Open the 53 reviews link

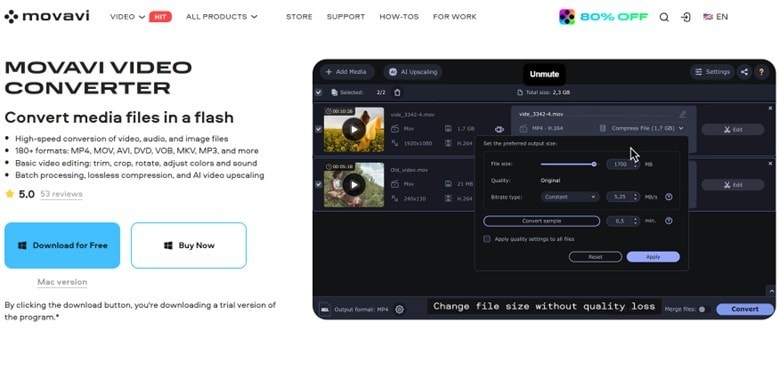tap(61, 194)
